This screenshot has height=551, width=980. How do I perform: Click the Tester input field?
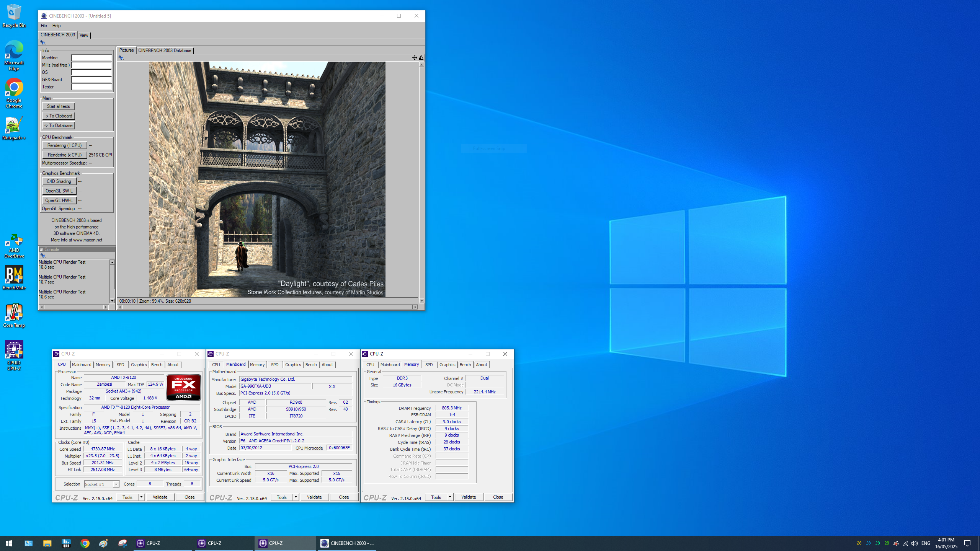(x=91, y=87)
